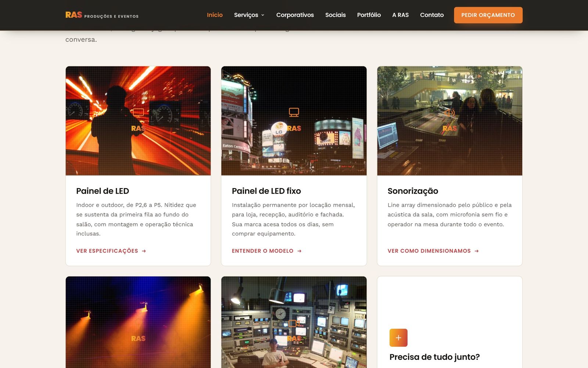Select the Painel de LED fixo heading
The height and width of the screenshot is (368, 588).
[x=266, y=191]
